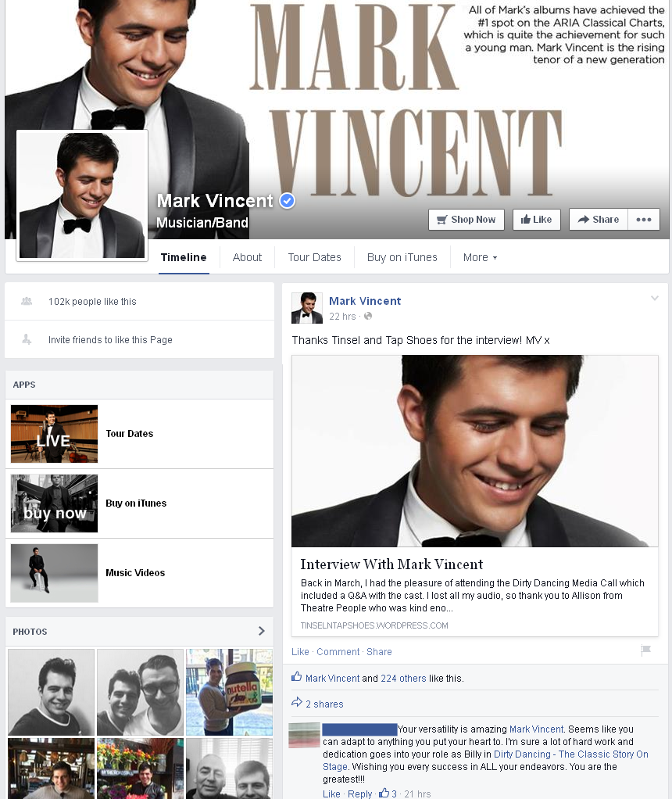Click the verified badge next to Mark Vincent
The image size is (672, 799).
pyautogui.click(x=288, y=201)
